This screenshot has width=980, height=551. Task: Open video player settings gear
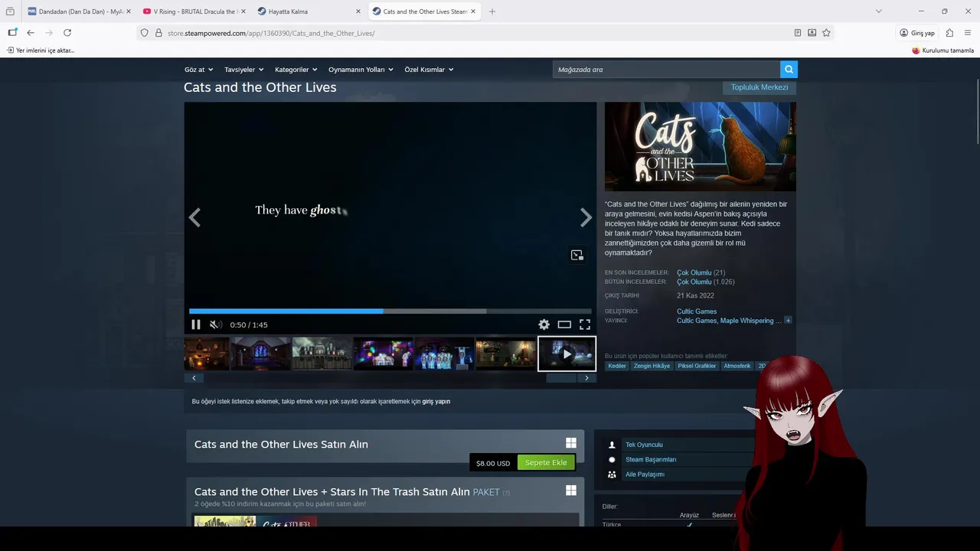click(x=544, y=324)
